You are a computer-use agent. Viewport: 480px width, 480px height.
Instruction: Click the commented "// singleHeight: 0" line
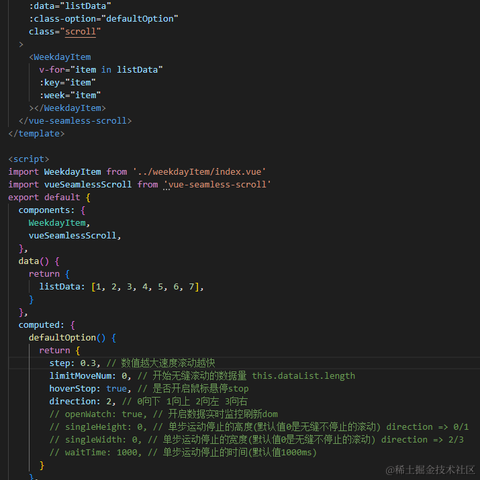click(x=259, y=427)
